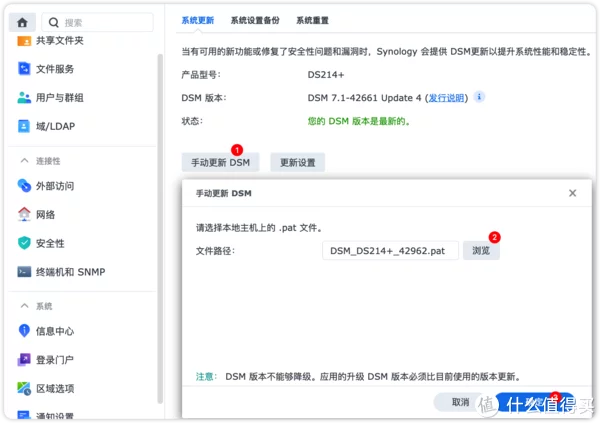This screenshot has width=600, height=423.
Task: Open the User & Group icon (用户与群组)
Action: [x=24, y=98]
